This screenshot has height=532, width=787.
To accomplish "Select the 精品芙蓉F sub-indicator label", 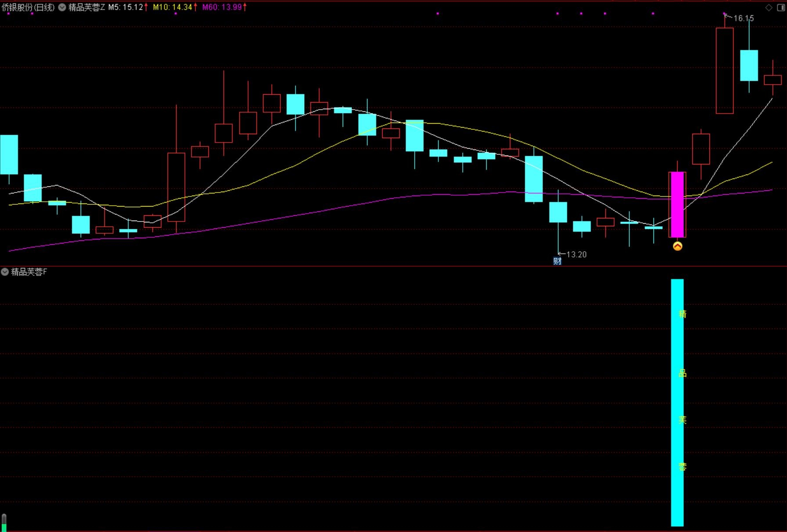I will (x=29, y=272).
